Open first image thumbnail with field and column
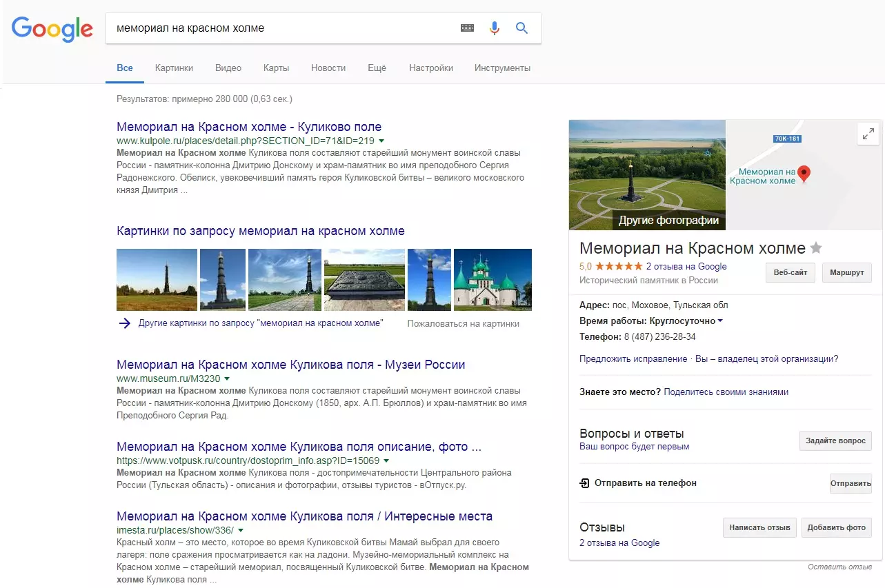885x588 pixels. pyautogui.click(x=157, y=280)
